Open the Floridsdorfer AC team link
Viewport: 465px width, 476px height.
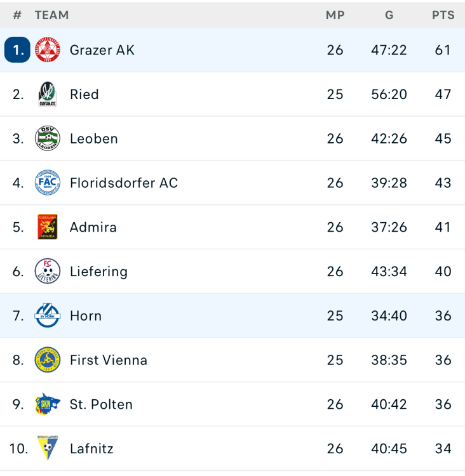pos(124,183)
